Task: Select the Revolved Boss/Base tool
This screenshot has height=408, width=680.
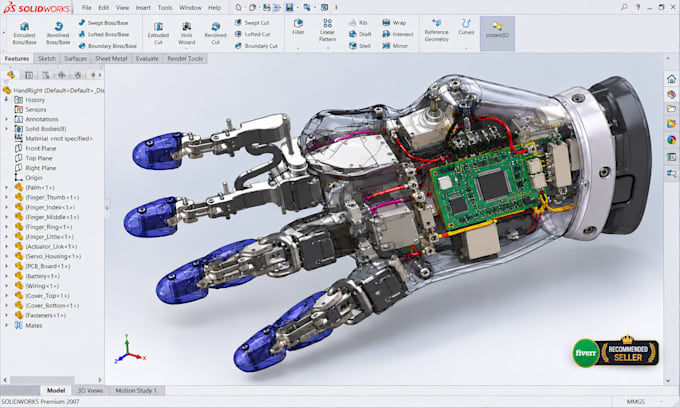Action: (58, 33)
